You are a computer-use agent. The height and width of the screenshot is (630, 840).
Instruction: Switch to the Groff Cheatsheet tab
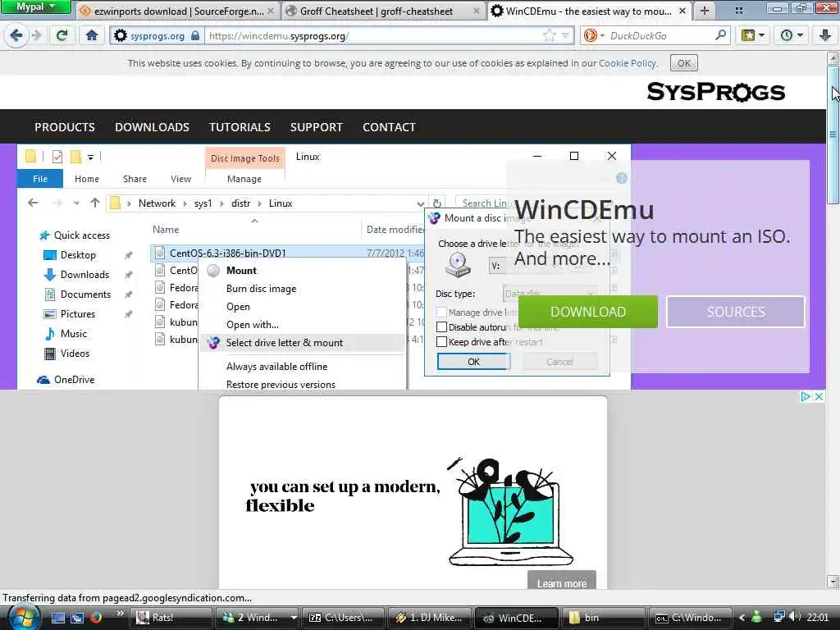pos(383,11)
